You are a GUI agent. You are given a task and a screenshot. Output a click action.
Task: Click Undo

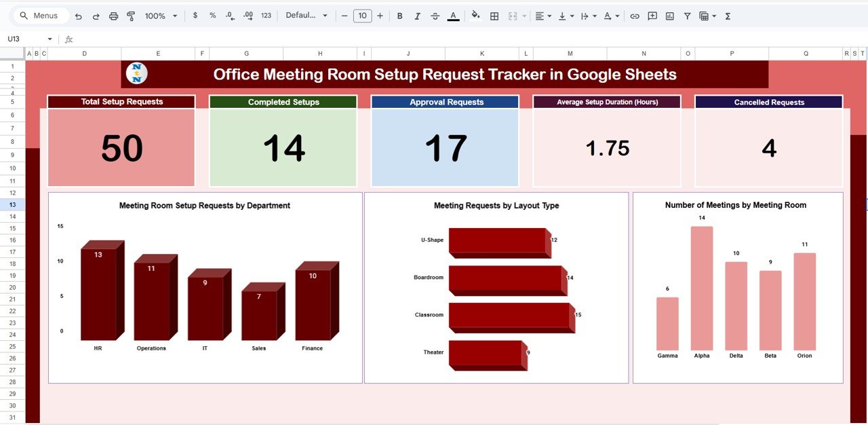[78, 15]
